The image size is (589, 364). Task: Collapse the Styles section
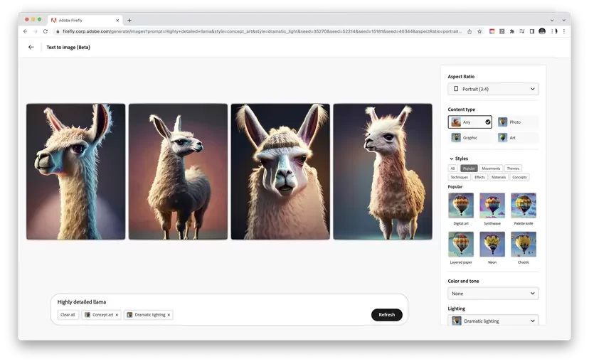[451, 159]
